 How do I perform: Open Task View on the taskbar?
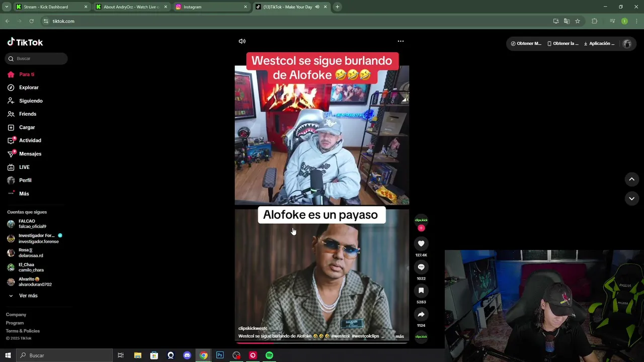tap(121, 355)
